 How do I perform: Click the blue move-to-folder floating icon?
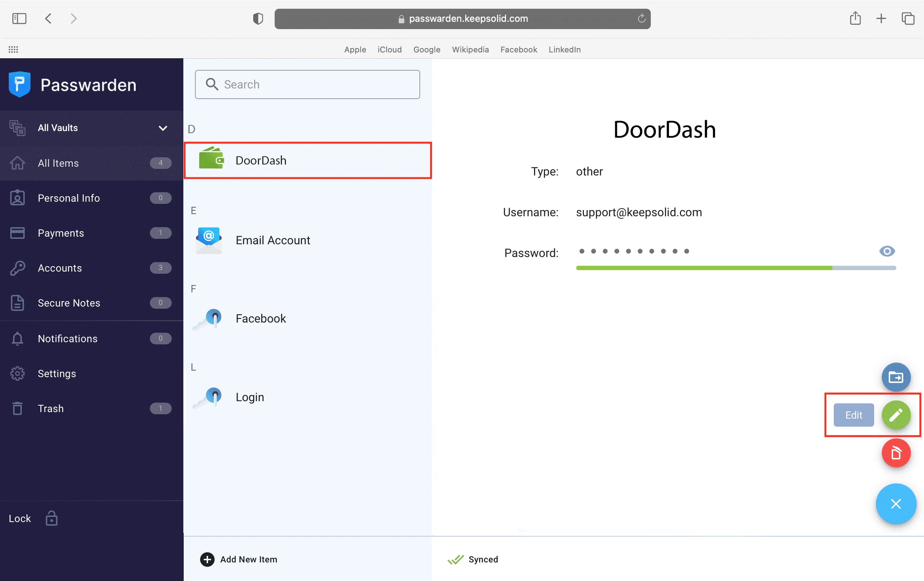[x=896, y=377]
